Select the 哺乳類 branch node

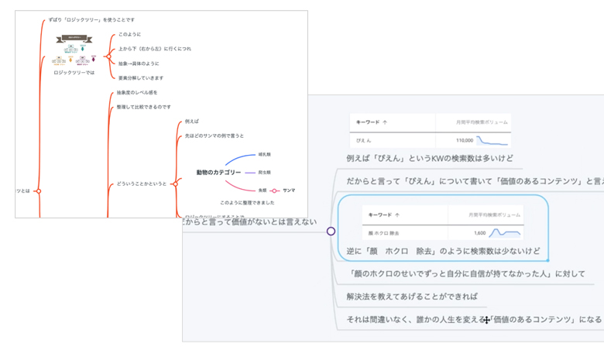tap(264, 154)
